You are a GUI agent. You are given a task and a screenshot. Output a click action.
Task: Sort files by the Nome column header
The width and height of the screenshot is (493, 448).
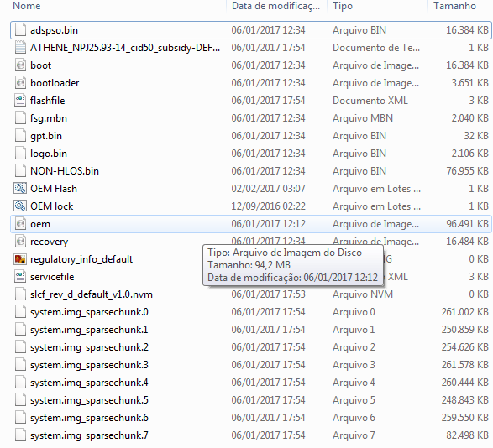pyautogui.click(x=27, y=6)
